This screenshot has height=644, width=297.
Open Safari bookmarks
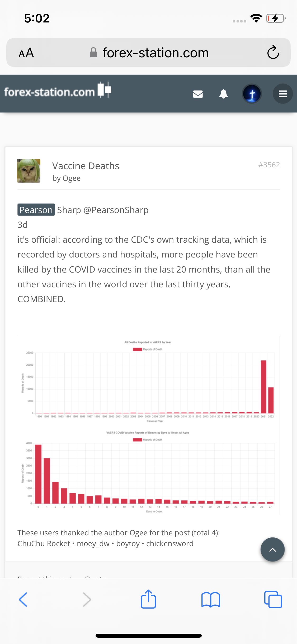pyautogui.click(x=210, y=600)
